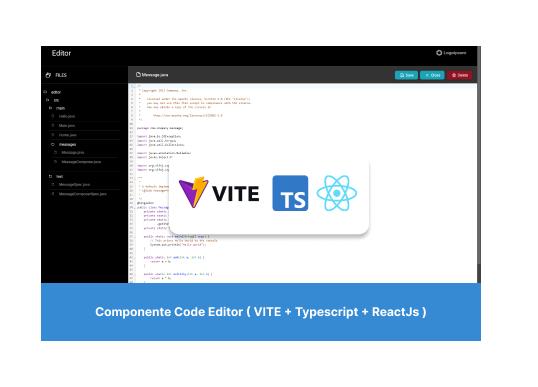Open Main.java in file tree
538x387 pixels.
(67, 126)
